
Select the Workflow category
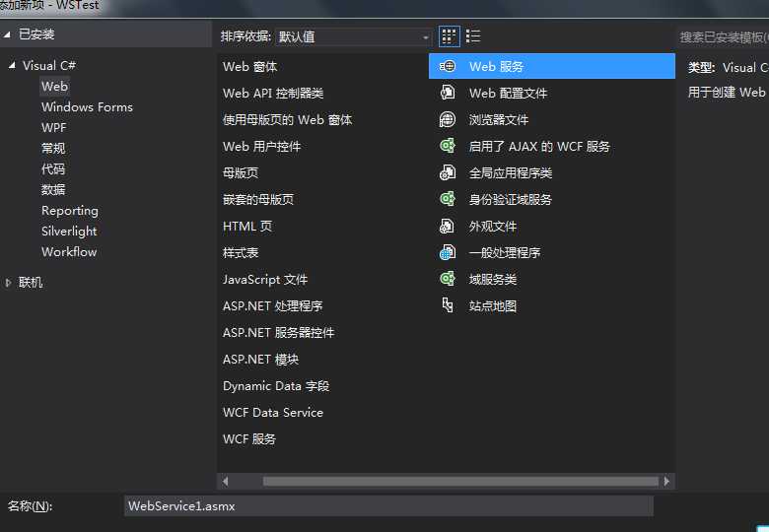(x=69, y=252)
